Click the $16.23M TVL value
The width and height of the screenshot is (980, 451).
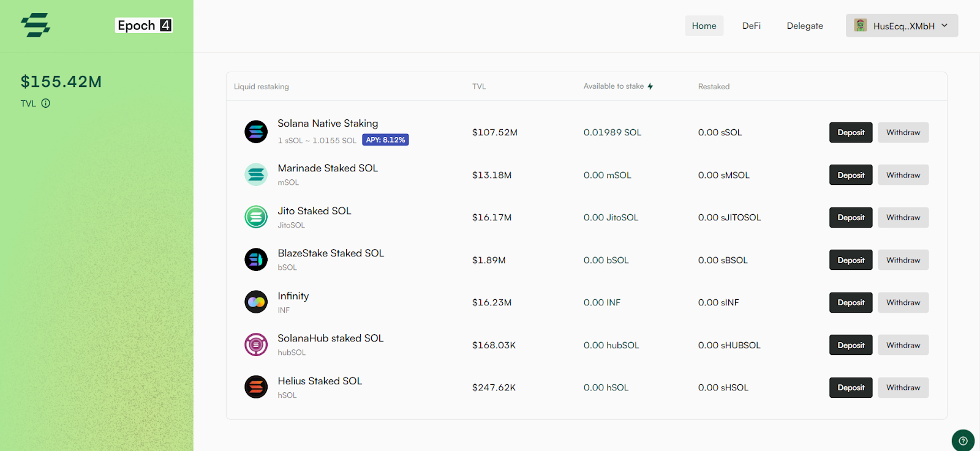click(x=492, y=302)
